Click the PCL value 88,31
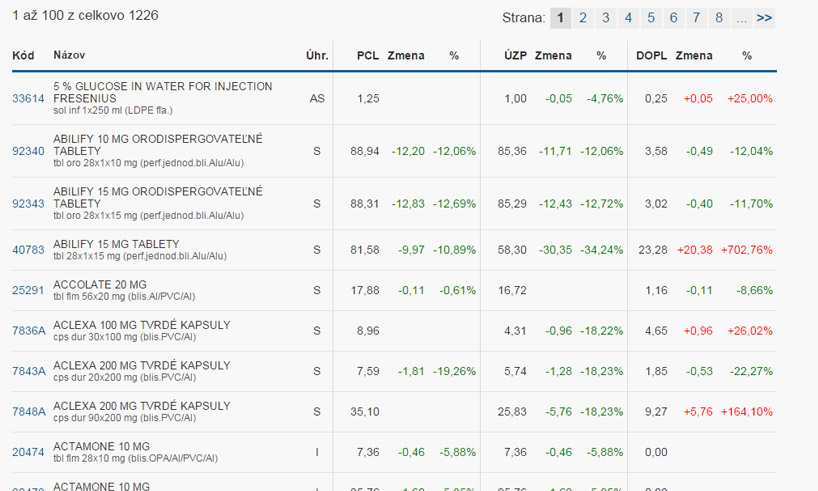 point(365,204)
